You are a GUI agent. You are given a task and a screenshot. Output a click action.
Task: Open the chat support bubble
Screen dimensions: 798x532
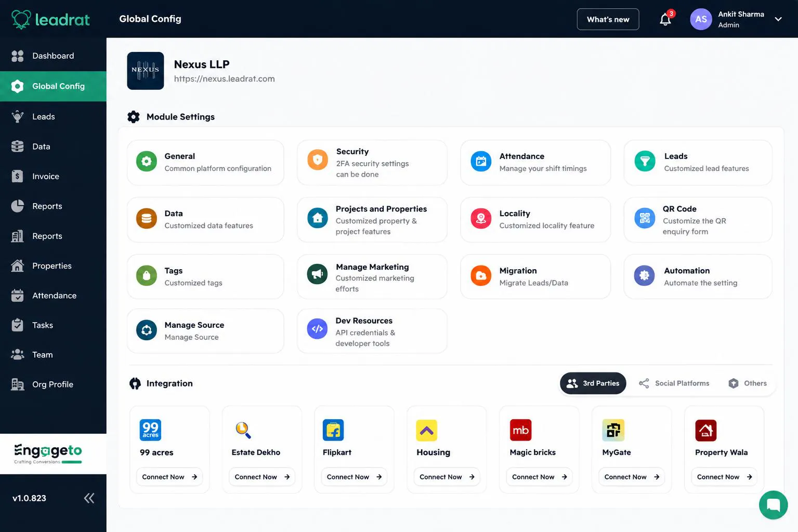pos(773,505)
